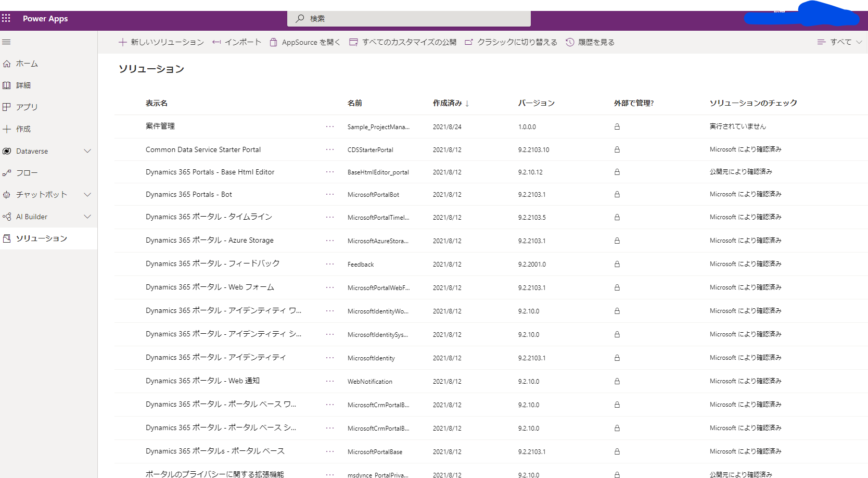
Task: Select ソリューション in the sidebar
Action: (x=48, y=238)
